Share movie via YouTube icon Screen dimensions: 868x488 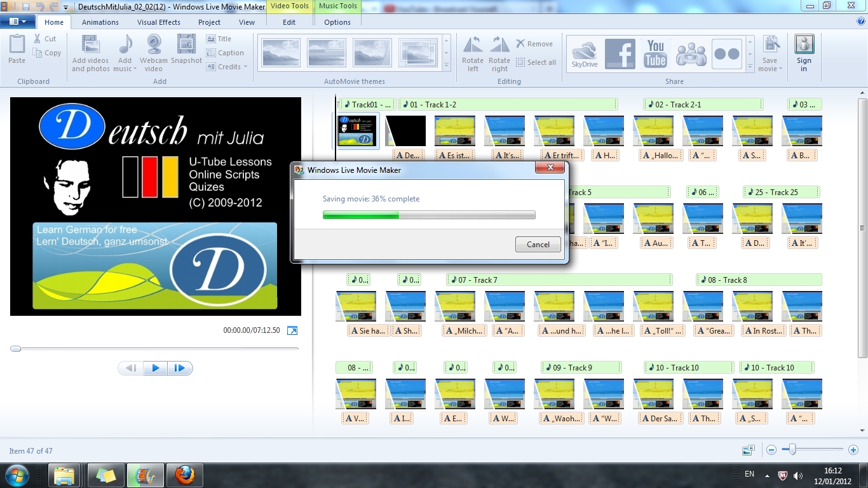click(x=655, y=54)
